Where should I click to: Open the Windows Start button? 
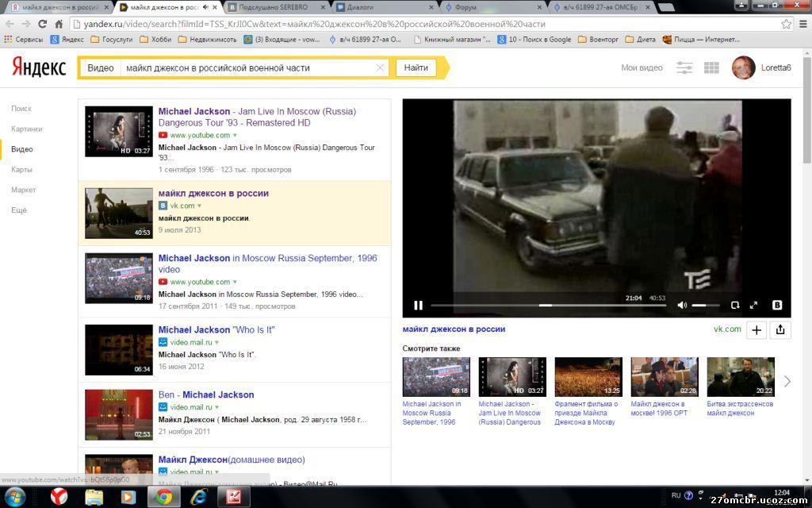14,497
